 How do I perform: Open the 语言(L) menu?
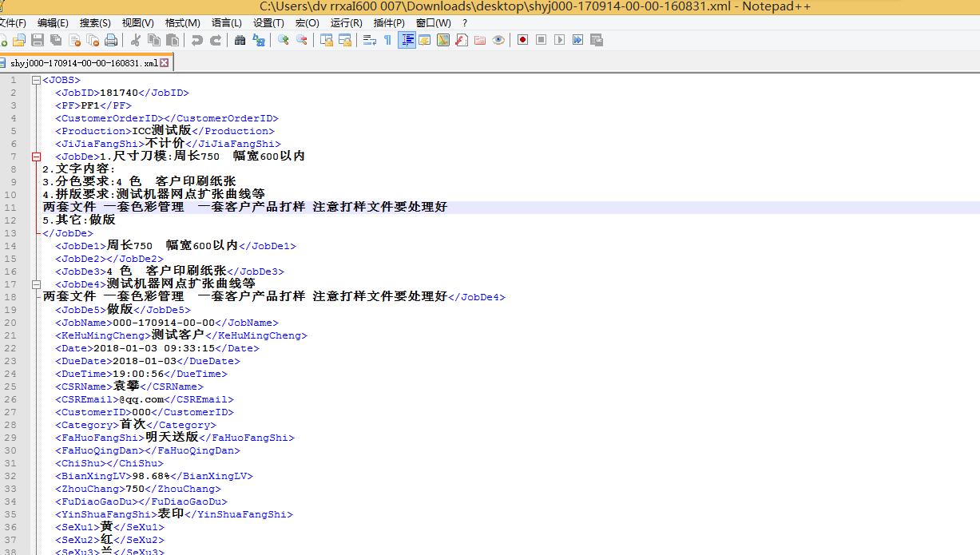226,22
